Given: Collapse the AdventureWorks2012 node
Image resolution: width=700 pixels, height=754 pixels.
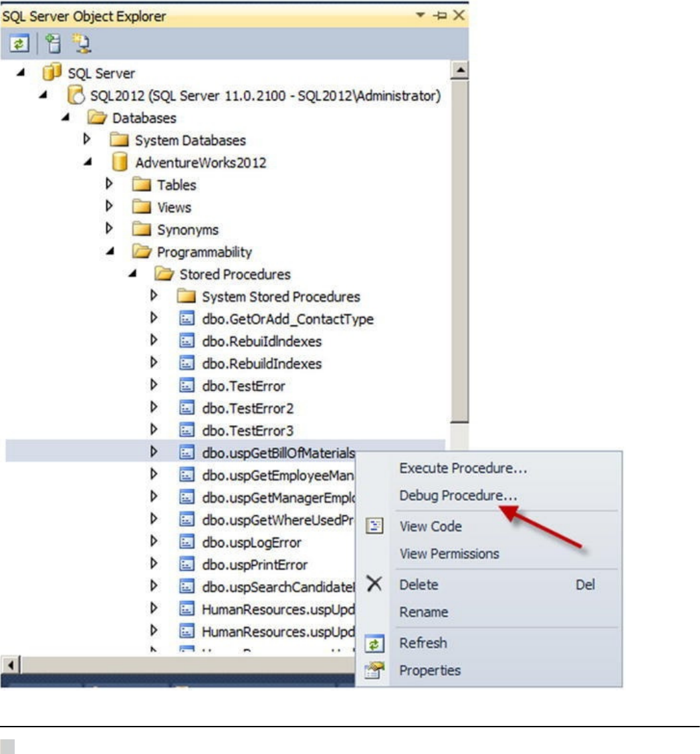Looking at the screenshot, I should click(88, 162).
